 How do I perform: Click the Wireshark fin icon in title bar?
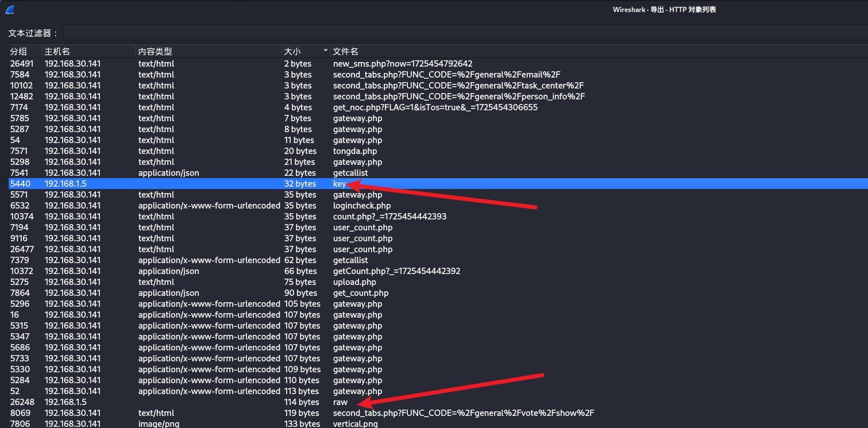[10, 9]
